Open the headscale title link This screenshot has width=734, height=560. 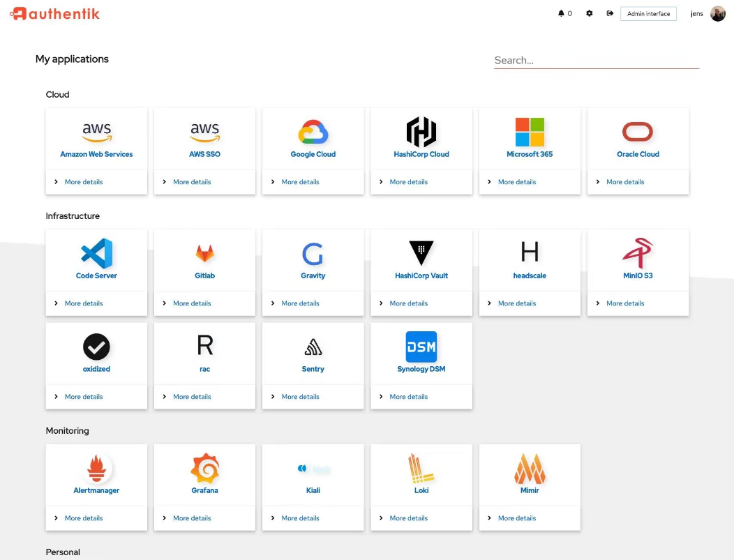(x=530, y=275)
